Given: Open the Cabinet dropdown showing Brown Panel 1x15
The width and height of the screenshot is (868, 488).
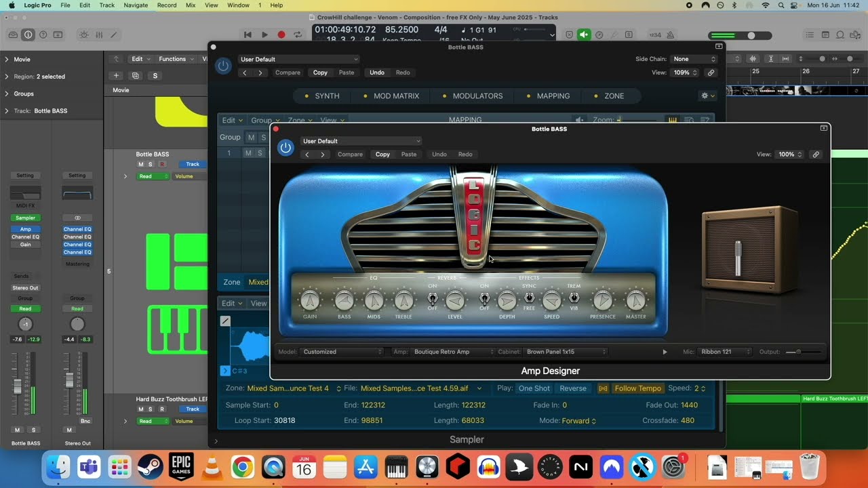Looking at the screenshot, I should coord(566,352).
